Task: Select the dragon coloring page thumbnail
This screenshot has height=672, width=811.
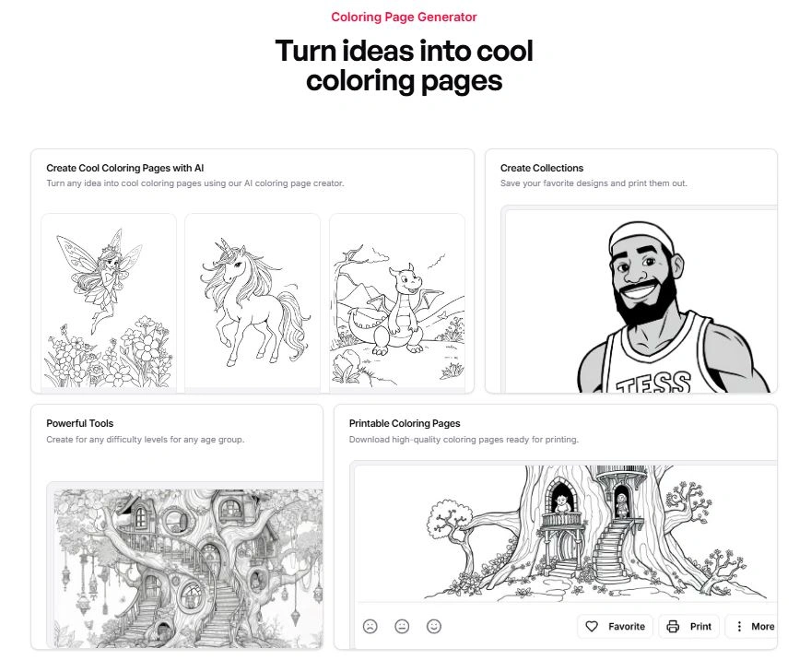Action: point(397,303)
